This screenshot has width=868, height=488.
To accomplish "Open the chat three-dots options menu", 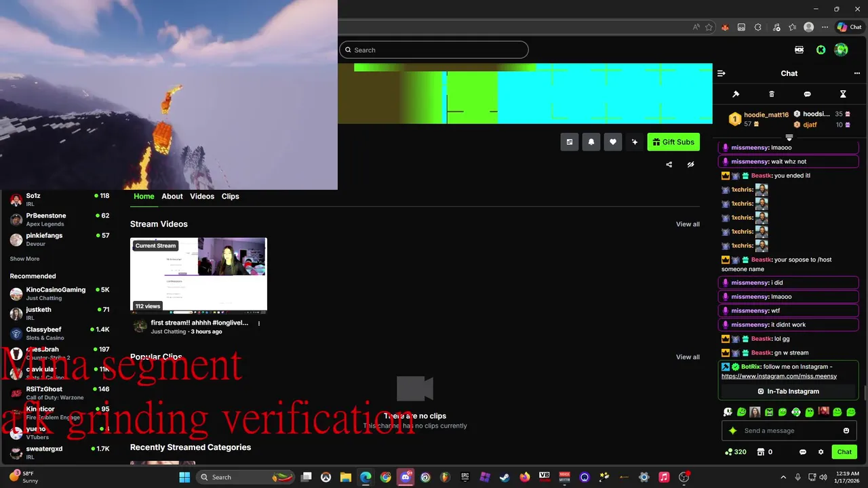I will (857, 73).
